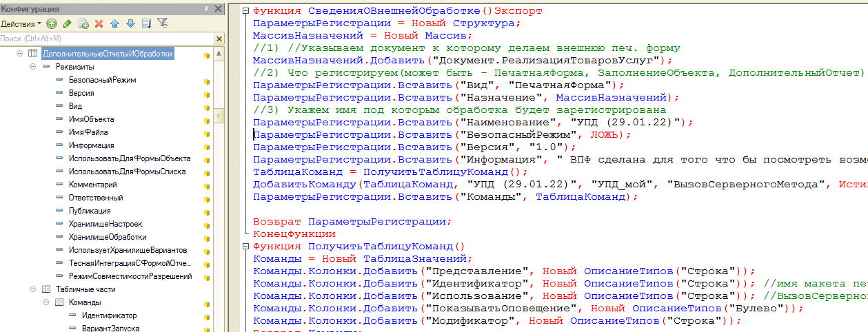Viewport: 868px width, 332px height.
Task: Toggle the pin on Конфигурация panel
Action: [x=205, y=8]
